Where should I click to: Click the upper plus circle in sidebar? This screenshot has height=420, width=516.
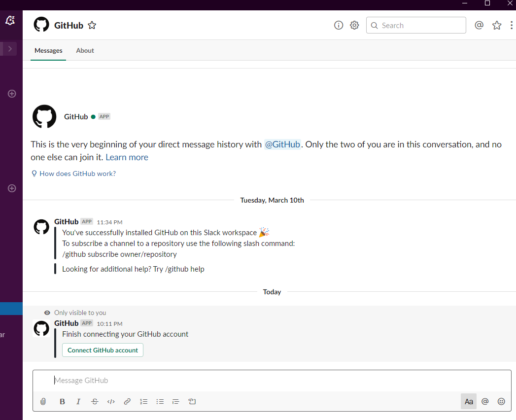tap(12, 94)
